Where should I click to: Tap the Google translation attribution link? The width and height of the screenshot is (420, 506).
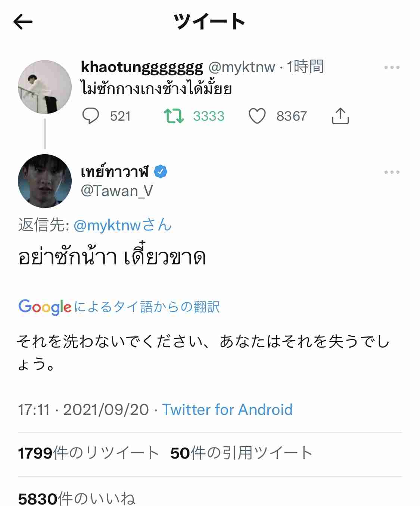119,307
